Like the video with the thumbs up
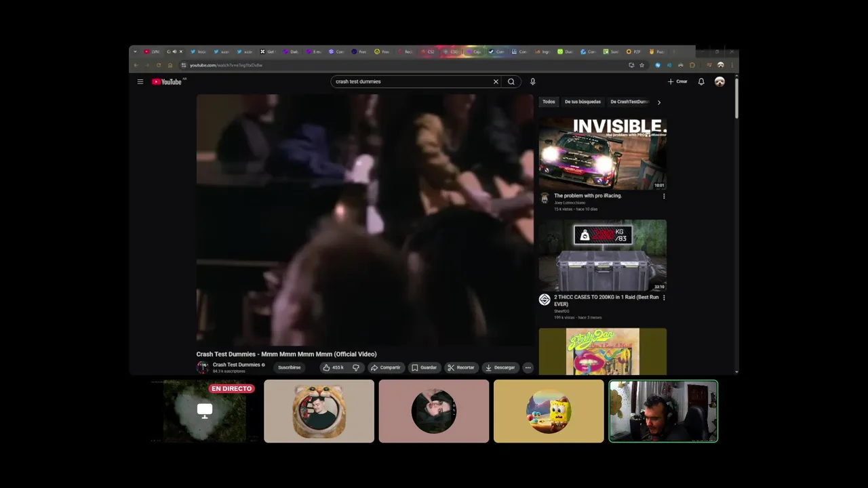868x488 pixels. (x=333, y=367)
